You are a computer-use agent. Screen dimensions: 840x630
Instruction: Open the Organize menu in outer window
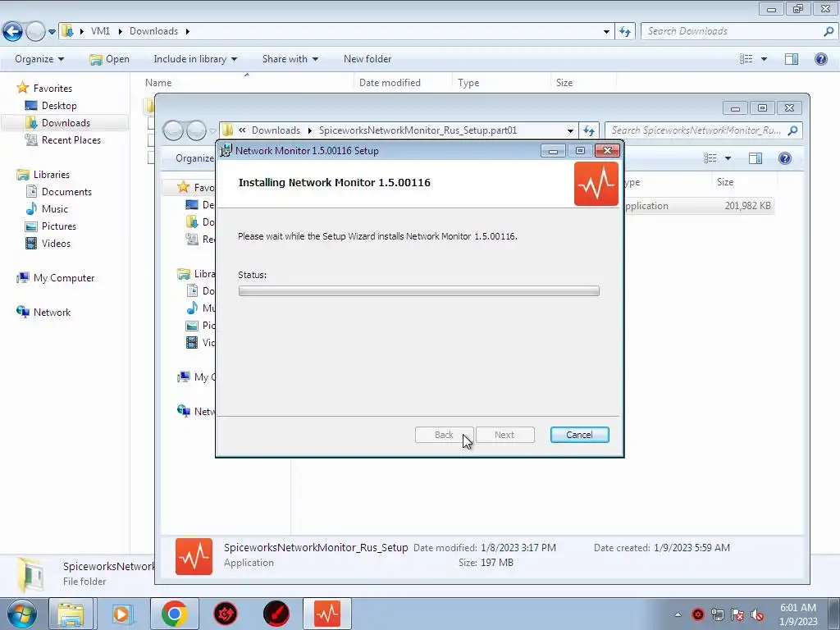(x=39, y=59)
